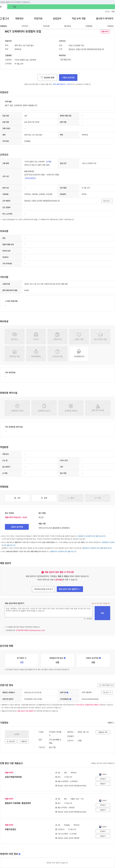The image size is (115, 868).
Task: Click the 직원대출제도 benefit icon
Action: [x=36, y=354]
